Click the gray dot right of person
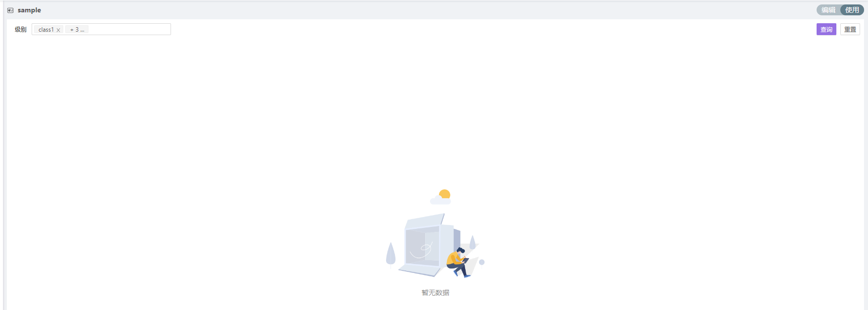868x310 pixels. click(x=482, y=262)
